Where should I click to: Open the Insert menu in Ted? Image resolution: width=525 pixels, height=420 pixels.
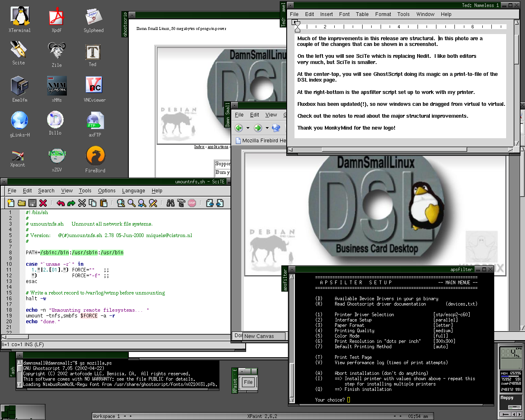point(326,14)
